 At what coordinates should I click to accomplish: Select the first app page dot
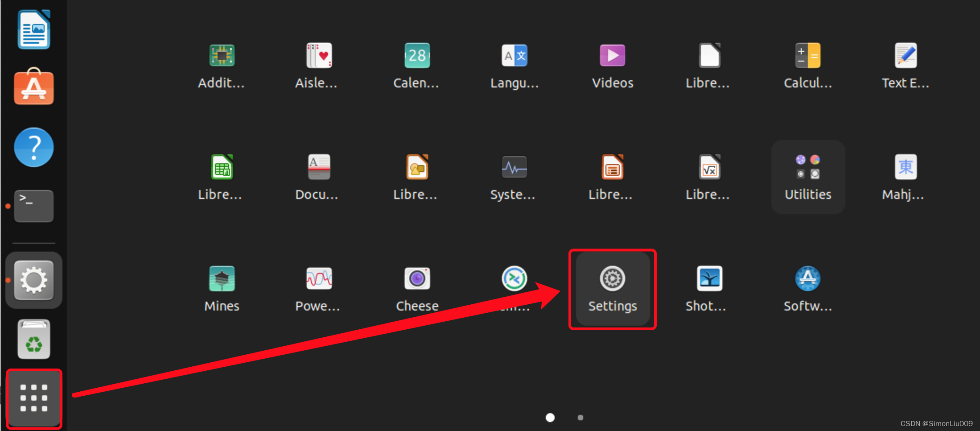pos(550,418)
